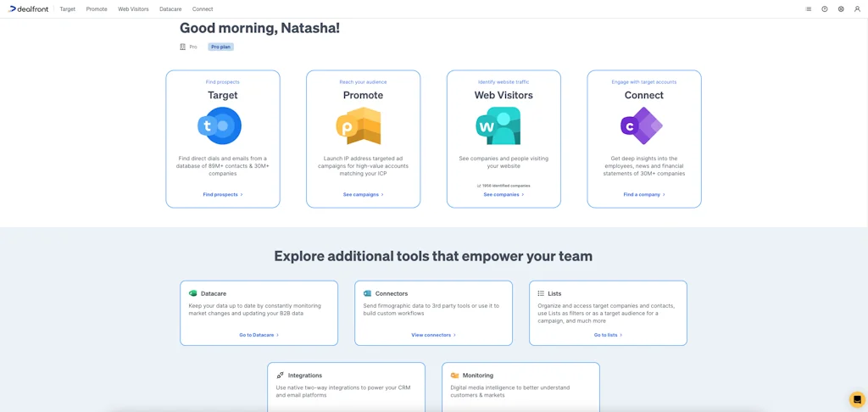The width and height of the screenshot is (868, 412).
Task: Follow the Find a company link
Action: click(644, 194)
